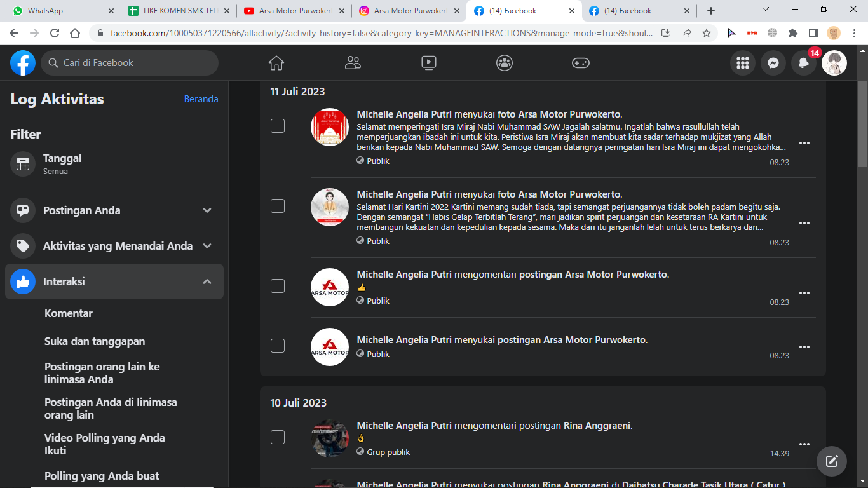Expand Aktivitas yang Menandai Anda section

coord(114,246)
